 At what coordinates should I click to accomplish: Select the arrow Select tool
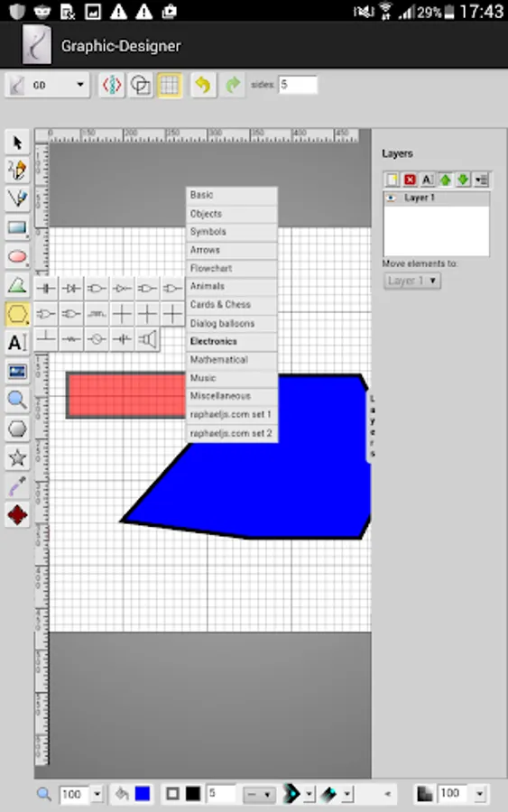point(17,143)
